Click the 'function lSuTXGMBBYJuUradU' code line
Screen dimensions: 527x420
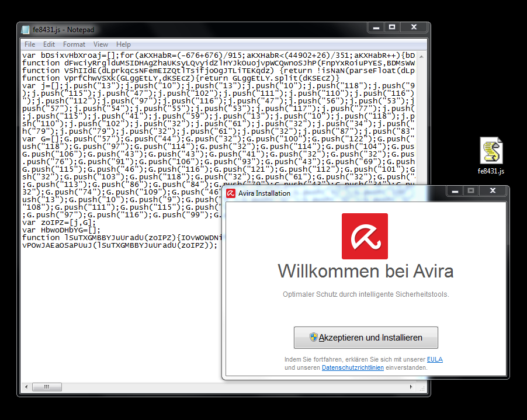coord(122,238)
